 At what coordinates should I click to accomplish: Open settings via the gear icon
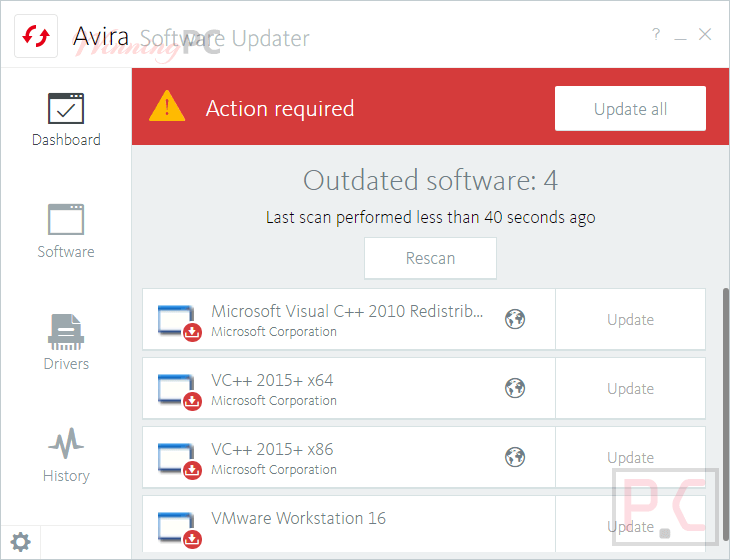coord(20,542)
